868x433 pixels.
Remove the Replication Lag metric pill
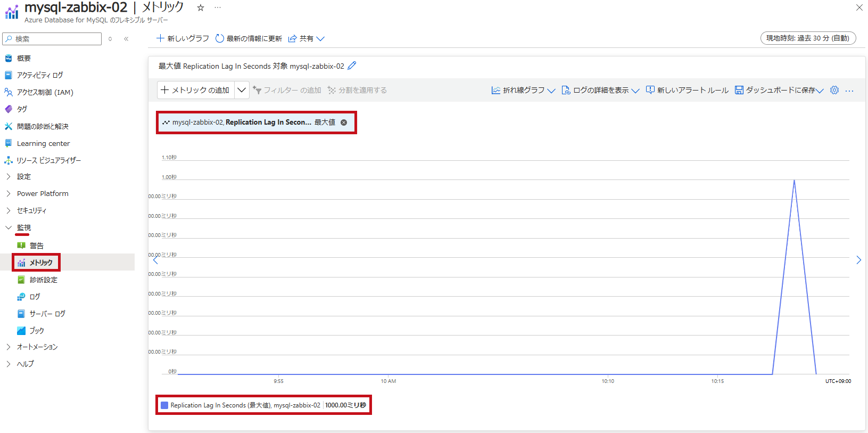tap(344, 122)
